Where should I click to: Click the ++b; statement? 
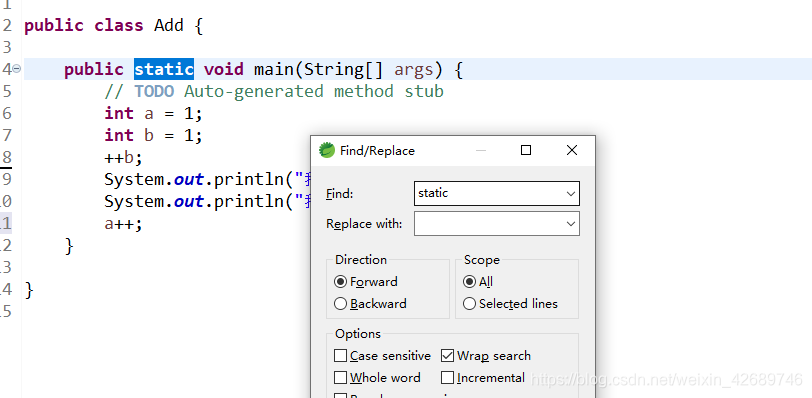(123, 157)
